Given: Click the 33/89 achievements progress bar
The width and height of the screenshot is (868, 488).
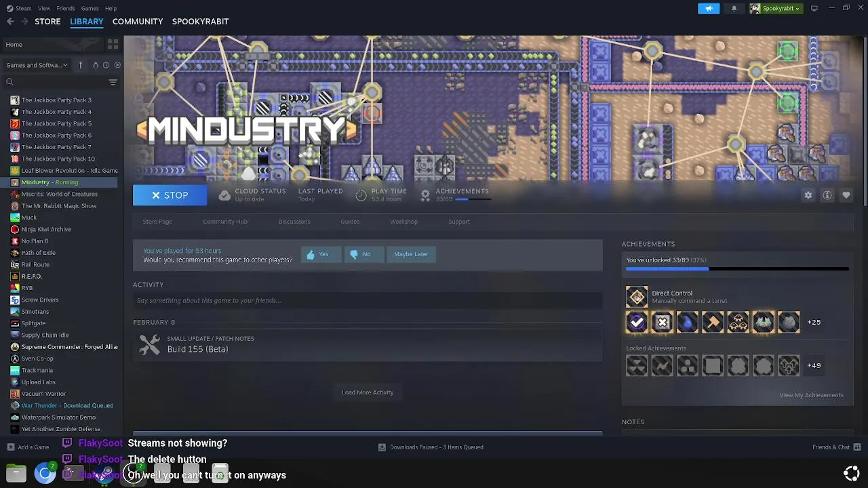Looking at the screenshot, I should (x=737, y=269).
